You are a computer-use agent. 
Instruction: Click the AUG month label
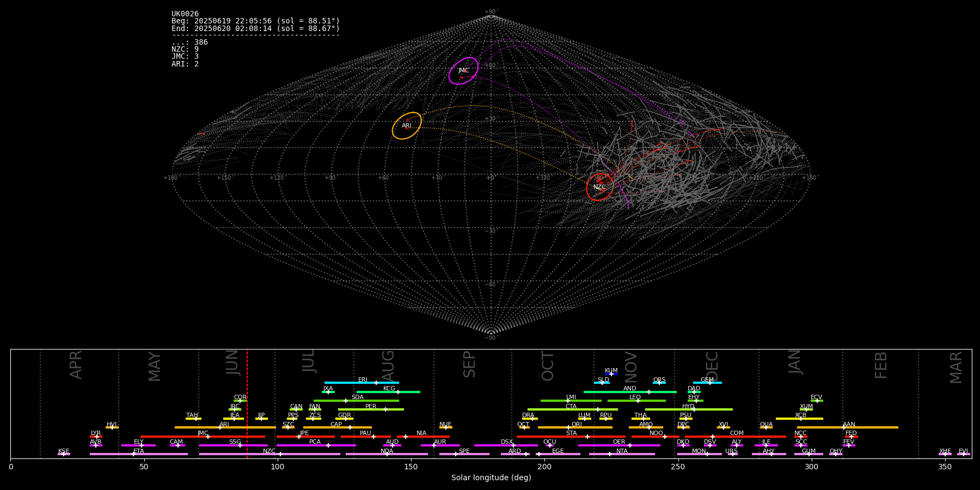pos(388,364)
